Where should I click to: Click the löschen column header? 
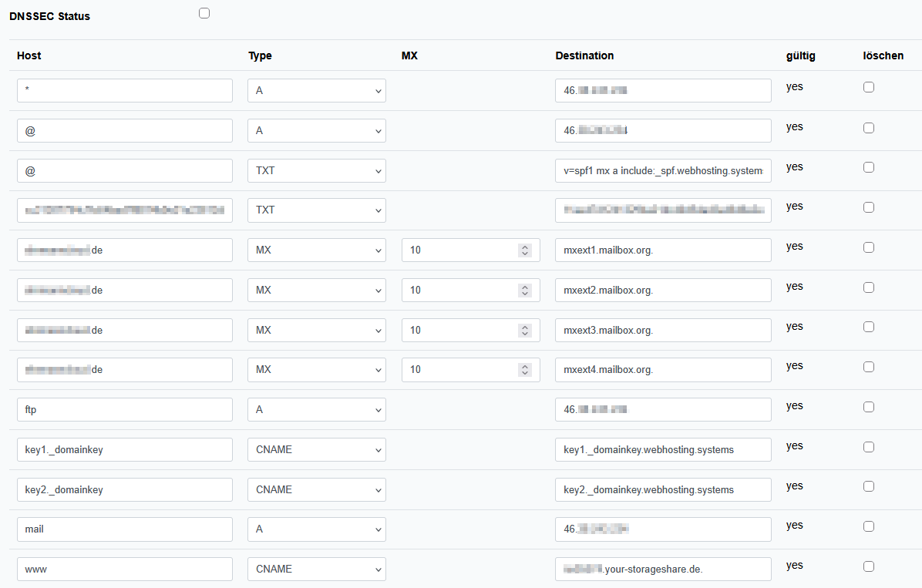883,55
